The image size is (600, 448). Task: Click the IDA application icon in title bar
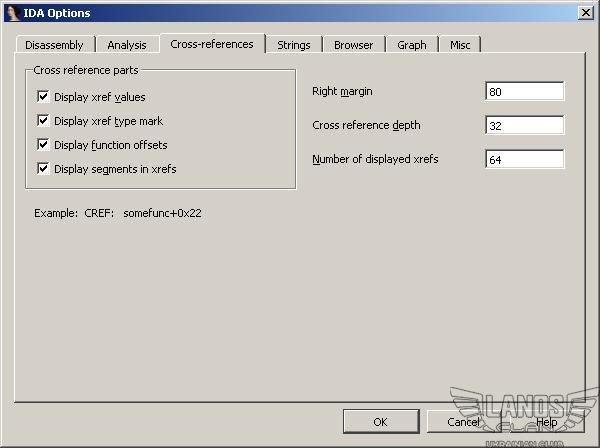pos(12,12)
